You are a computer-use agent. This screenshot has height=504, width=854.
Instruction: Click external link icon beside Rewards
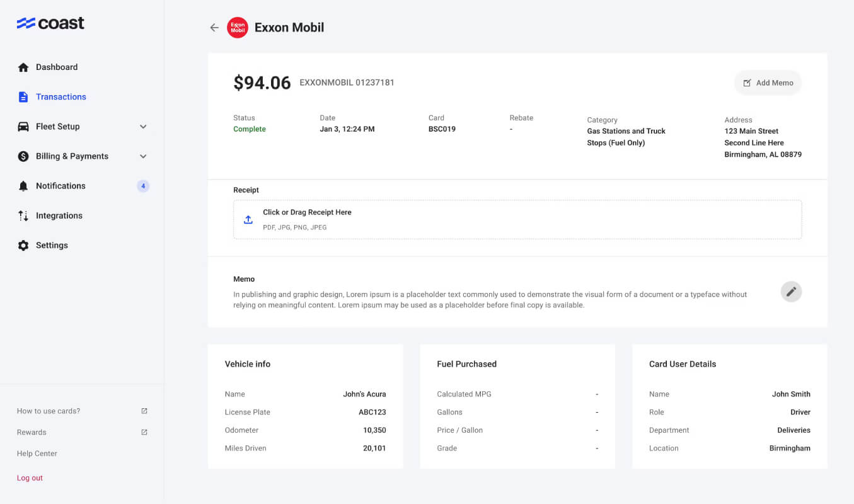(144, 432)
